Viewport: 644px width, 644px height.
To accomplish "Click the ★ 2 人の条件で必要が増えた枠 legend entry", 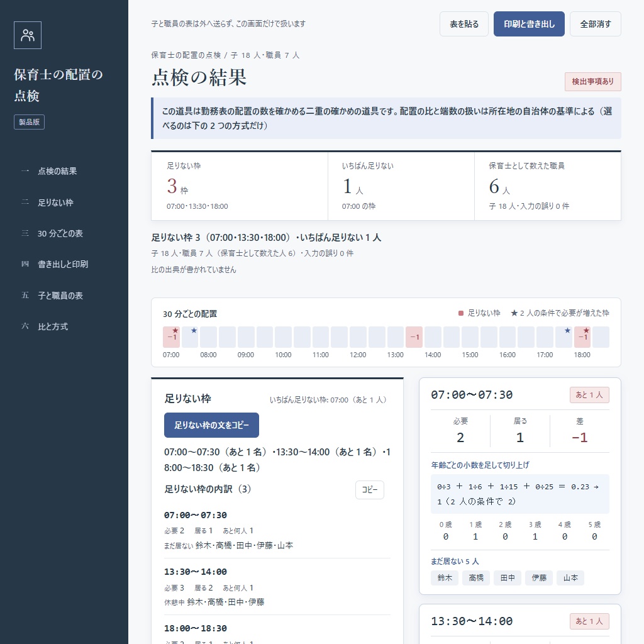I will click(560, 313).
